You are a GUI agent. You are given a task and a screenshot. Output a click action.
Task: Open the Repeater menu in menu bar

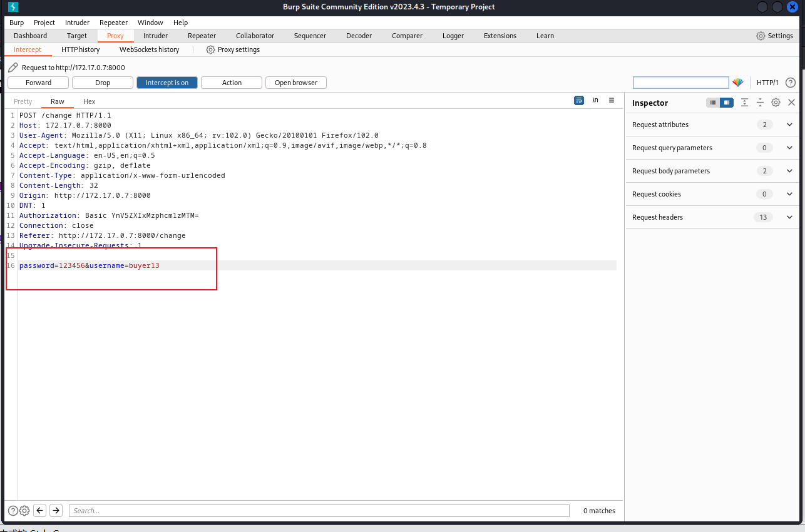pos(114,23)
